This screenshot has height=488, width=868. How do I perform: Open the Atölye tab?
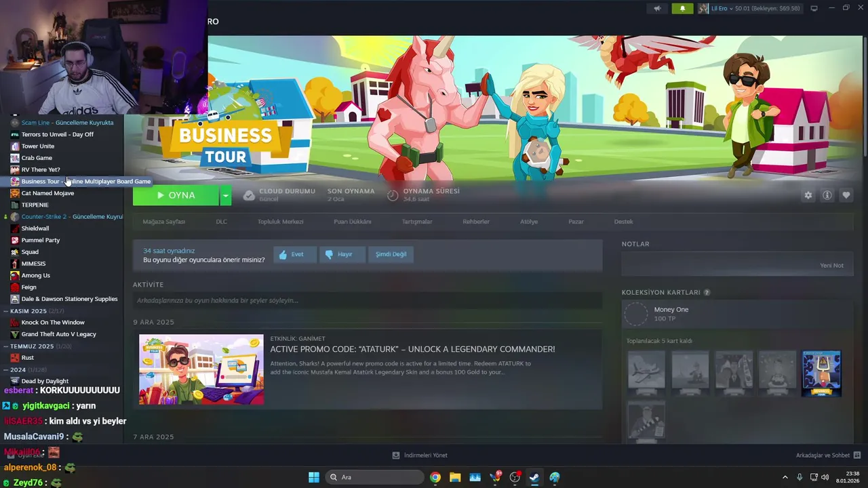click(x=529, y=222)
